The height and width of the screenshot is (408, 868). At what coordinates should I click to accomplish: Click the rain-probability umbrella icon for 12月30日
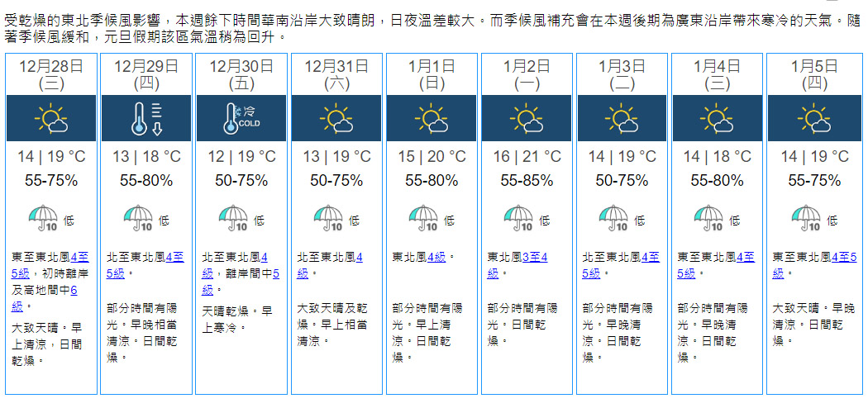pos(235,219)
